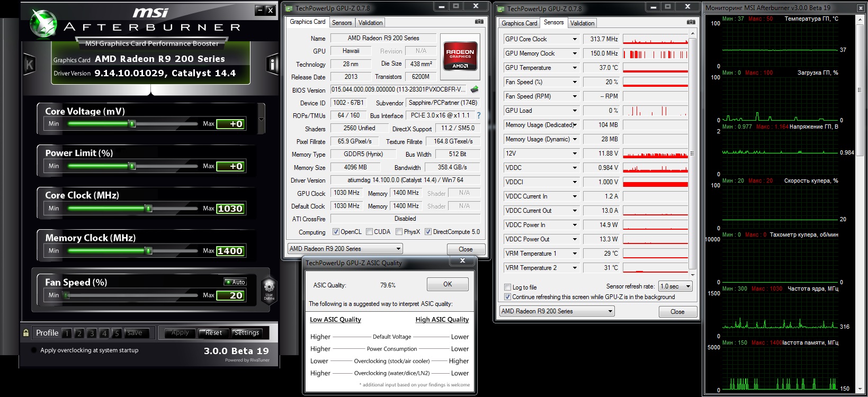Open the GPU Core Clock sensor dropdown
Screen dimensions: 868x397
575,39
